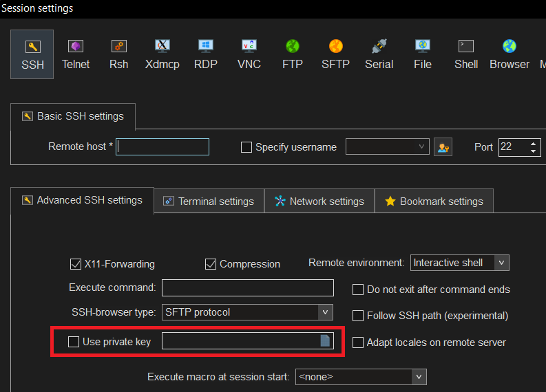
Task: Select the RDP session icon
Action: pos(205,54)
